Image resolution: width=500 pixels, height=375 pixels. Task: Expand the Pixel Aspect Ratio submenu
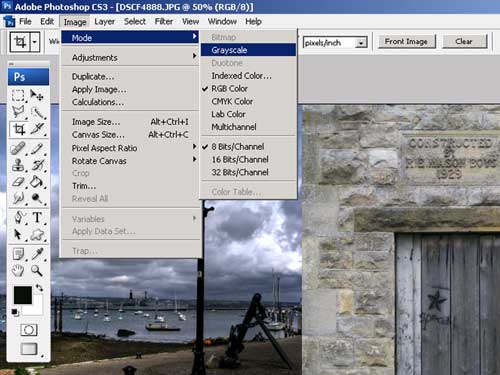(130, 148)
